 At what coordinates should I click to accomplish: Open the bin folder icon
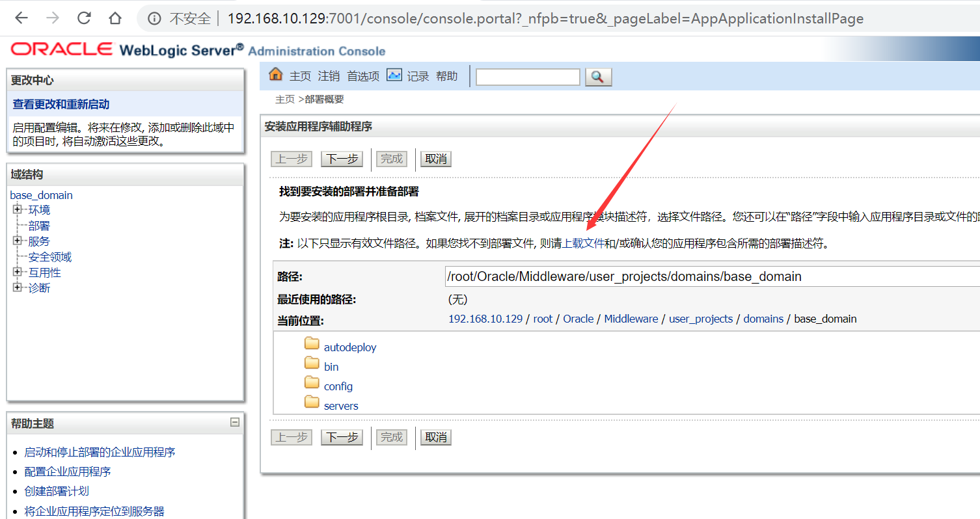tap(312, 363)
